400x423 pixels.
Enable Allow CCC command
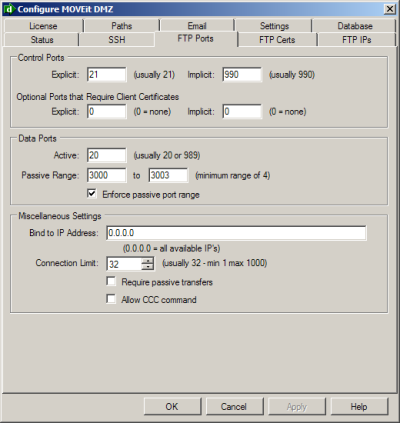click(111, 299)
